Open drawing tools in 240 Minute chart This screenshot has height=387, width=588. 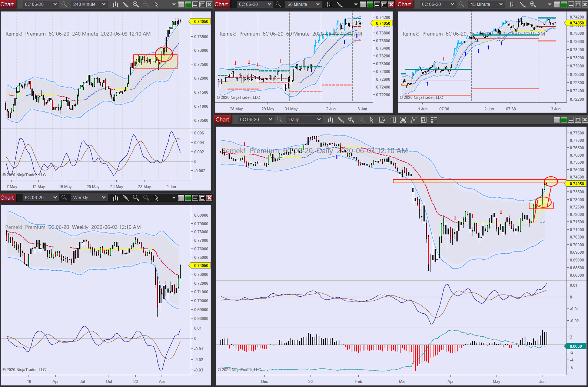[126, 4]
